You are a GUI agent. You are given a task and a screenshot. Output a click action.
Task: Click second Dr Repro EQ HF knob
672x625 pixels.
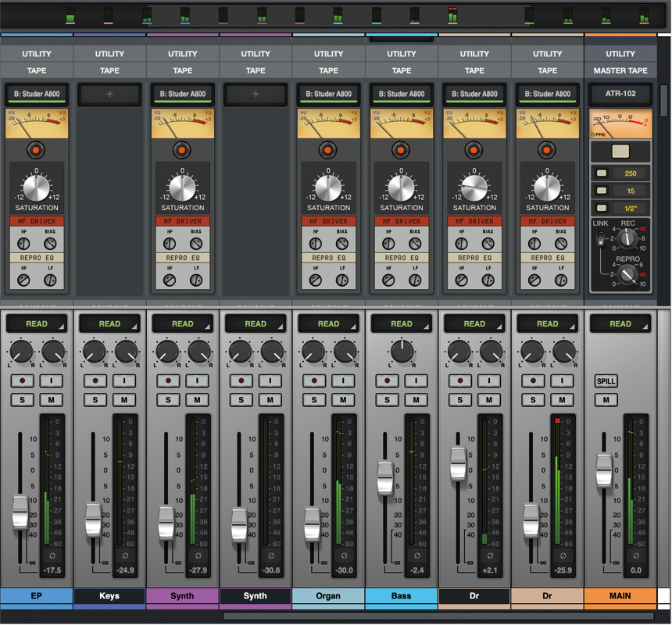click(534, 280)
